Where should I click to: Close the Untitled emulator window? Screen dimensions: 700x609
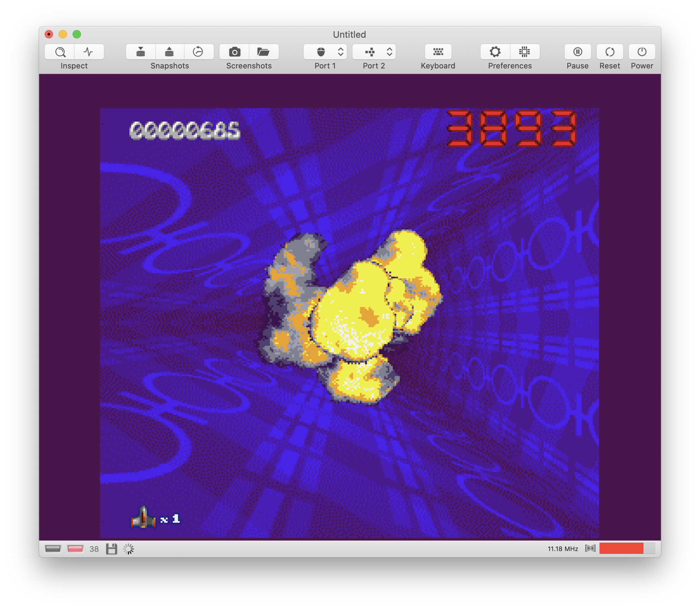[49, 34]
